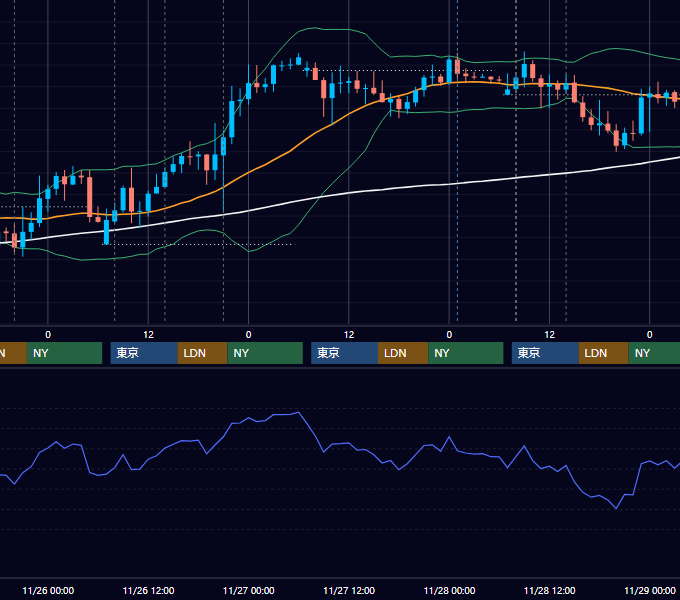The width and height of the screenshot is (680, 600).
Task: Select the LDN session block for 11/28
Action: coord(604,353)
